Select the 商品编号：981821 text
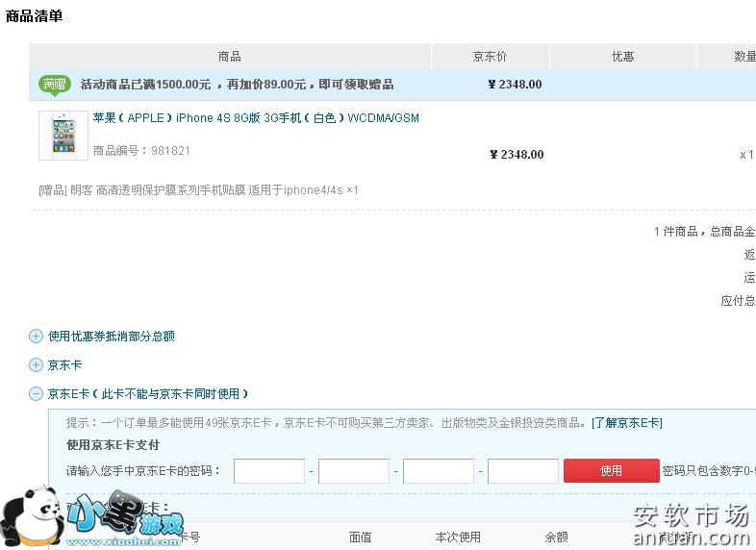 pyautogui.click(x=141, y=151)
